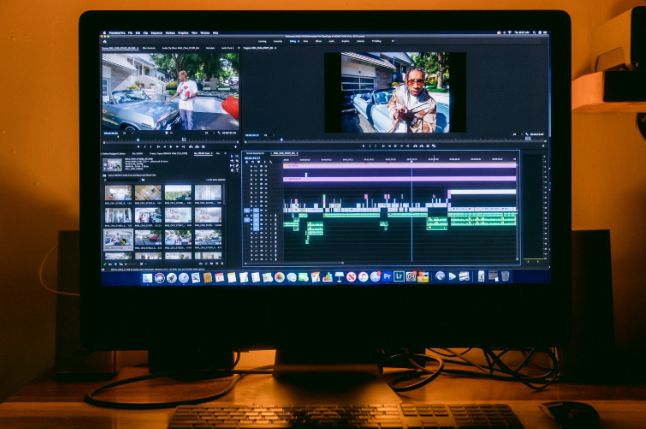Select the red car thumbnail in Project bin
The image size is (646, 429).
(x=148, y=238)
